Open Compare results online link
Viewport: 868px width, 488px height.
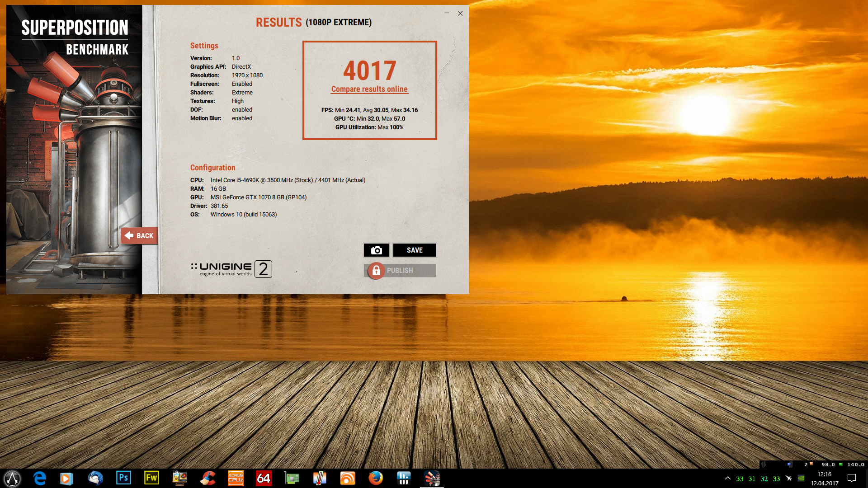click(369, 89)
